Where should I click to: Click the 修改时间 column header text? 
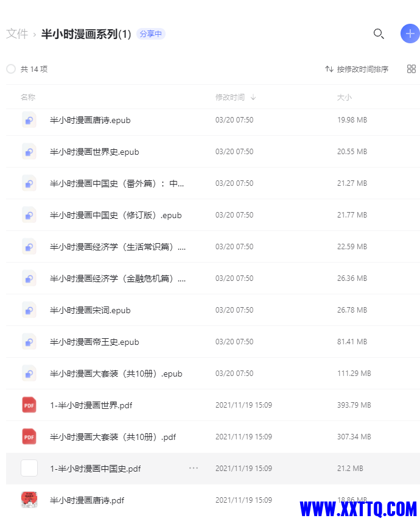coord(230,97)
